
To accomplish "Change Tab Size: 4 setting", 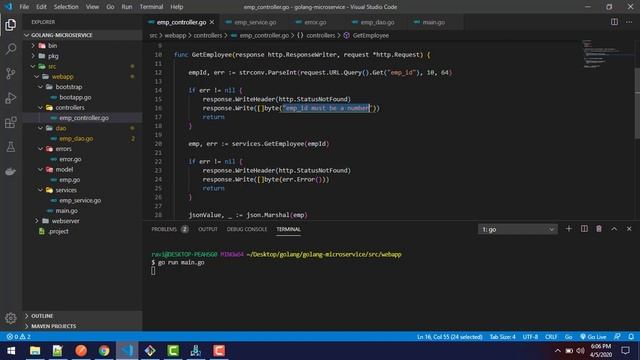I will (x=502, y=337).
